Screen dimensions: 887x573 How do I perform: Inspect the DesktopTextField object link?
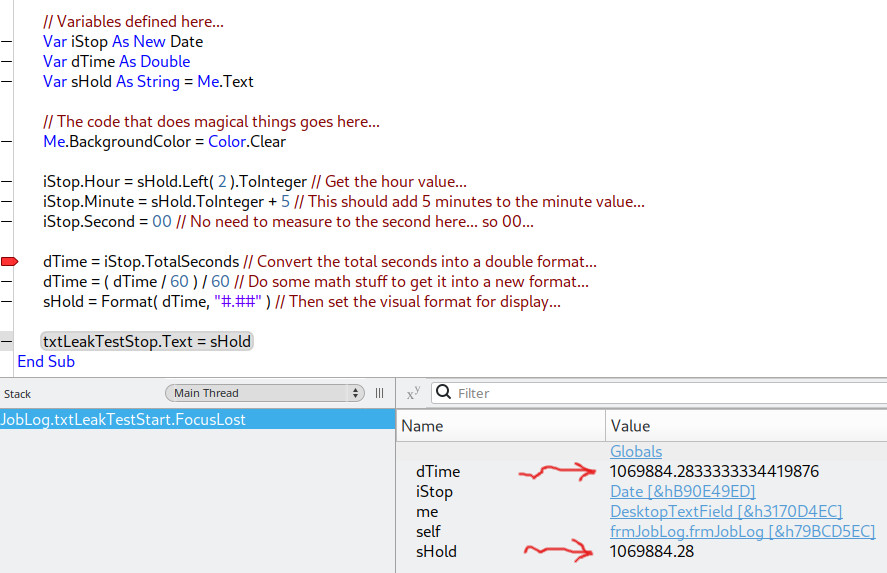click(725, 511)
